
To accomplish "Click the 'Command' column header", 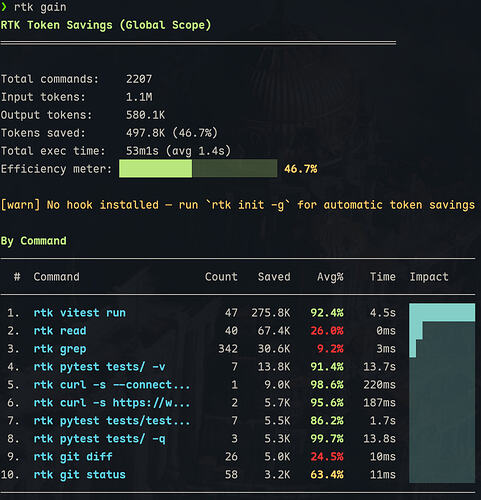I will tap(57, 277).
